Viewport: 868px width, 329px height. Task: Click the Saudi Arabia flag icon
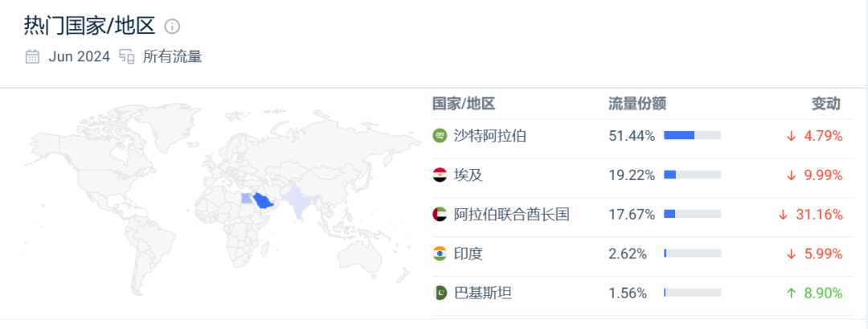(x=440, y=136)
